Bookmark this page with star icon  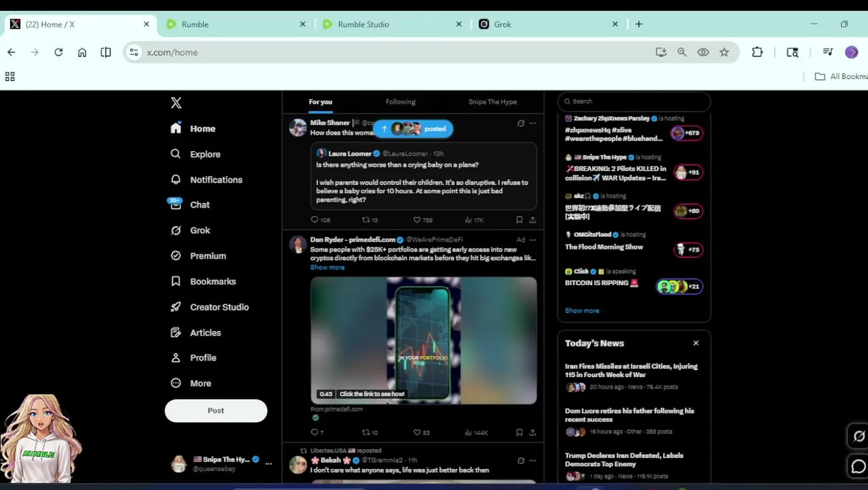(x=724, y=52)
